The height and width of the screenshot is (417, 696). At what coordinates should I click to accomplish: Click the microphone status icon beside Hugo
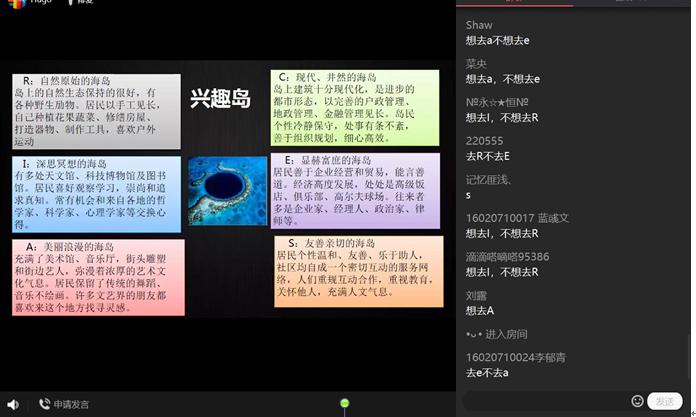point(70,3)
